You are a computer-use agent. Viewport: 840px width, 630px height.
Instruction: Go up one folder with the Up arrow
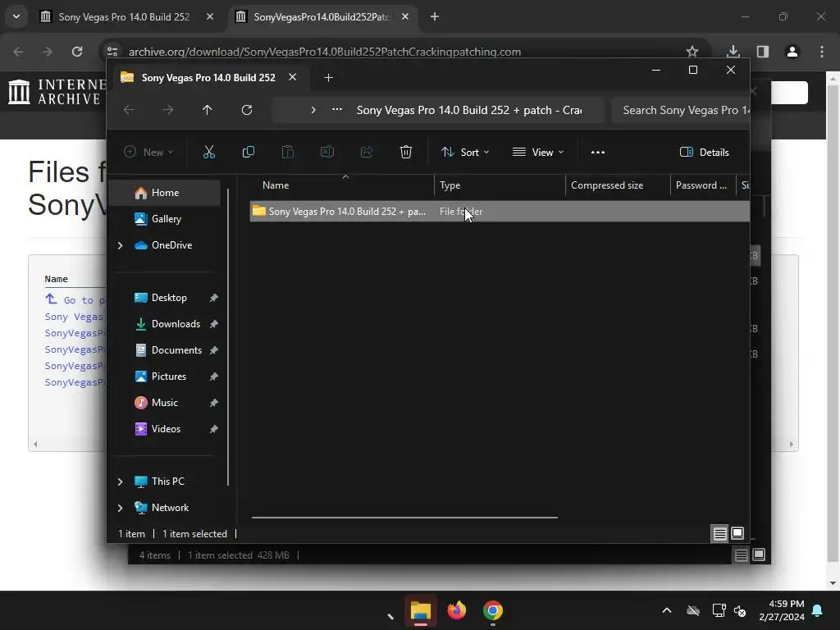pyautogui.click(x=207, y=110)
